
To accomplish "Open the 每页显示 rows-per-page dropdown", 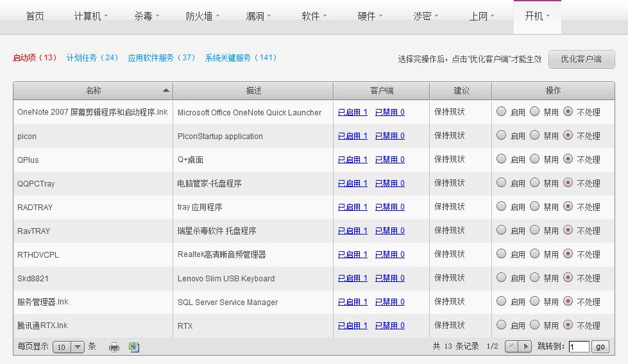I will point(69,347).
